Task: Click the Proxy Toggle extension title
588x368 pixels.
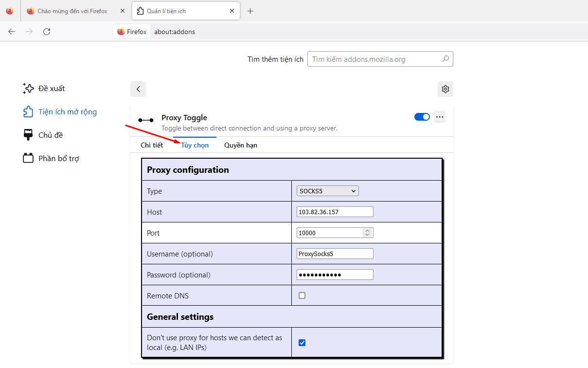Action: coord(184,118)
